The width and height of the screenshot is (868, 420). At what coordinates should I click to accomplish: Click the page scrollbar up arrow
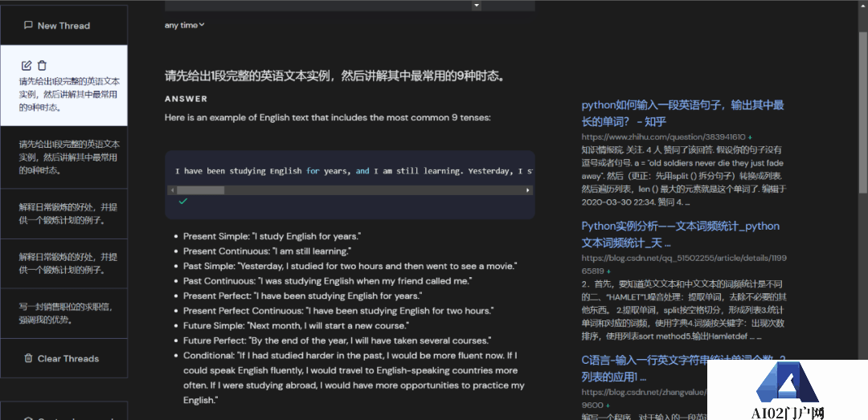(x=863, y=5)
